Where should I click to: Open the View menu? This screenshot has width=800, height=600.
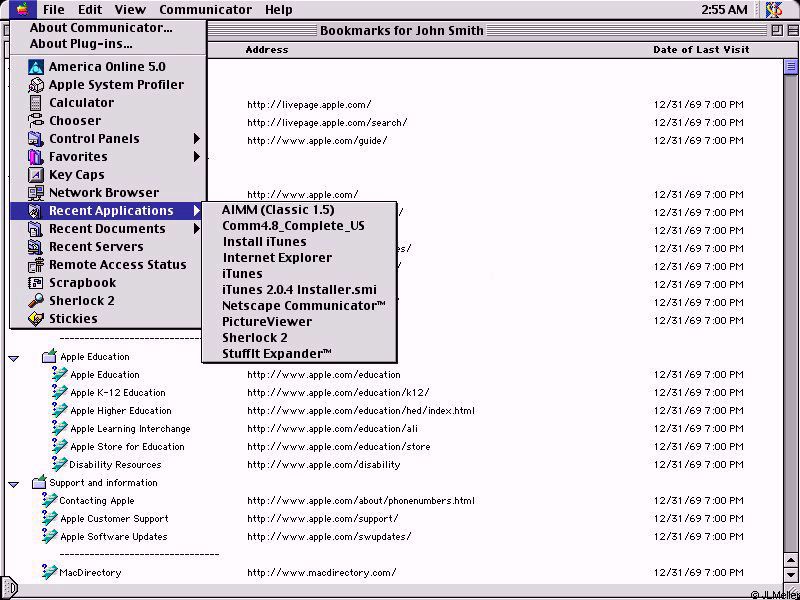point(130,9)
